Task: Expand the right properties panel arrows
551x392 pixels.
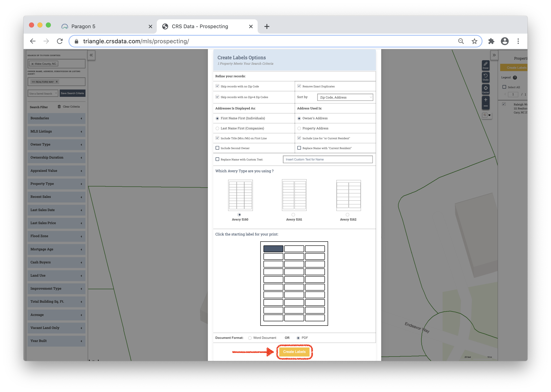Action: (494, 55)
